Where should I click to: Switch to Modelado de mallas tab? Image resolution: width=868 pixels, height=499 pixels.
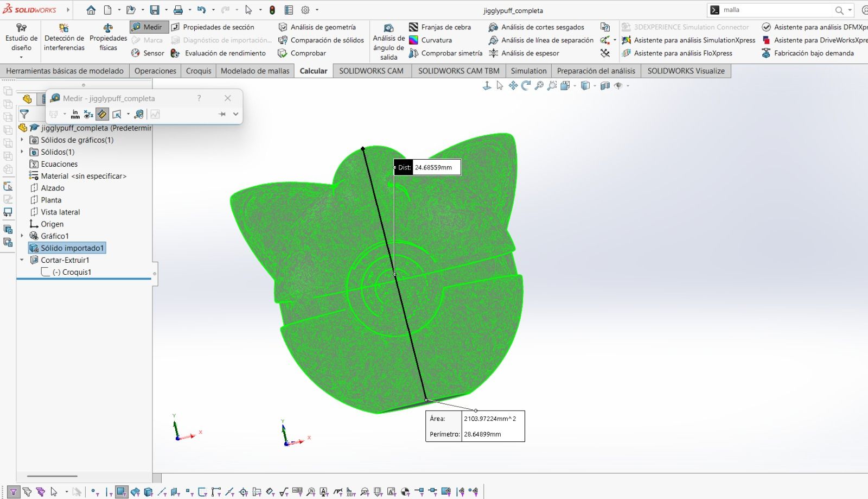point(255,71)
